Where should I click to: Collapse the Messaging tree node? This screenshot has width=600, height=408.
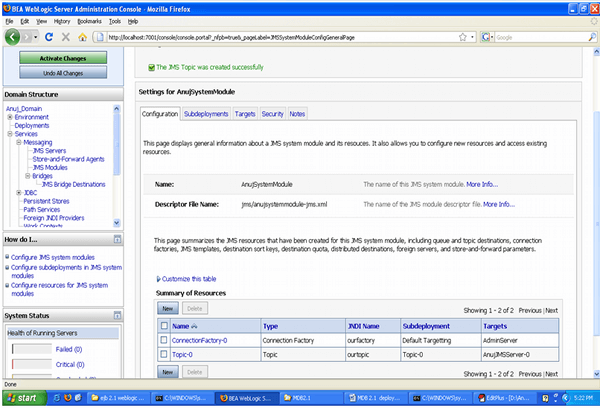[19, 143]
